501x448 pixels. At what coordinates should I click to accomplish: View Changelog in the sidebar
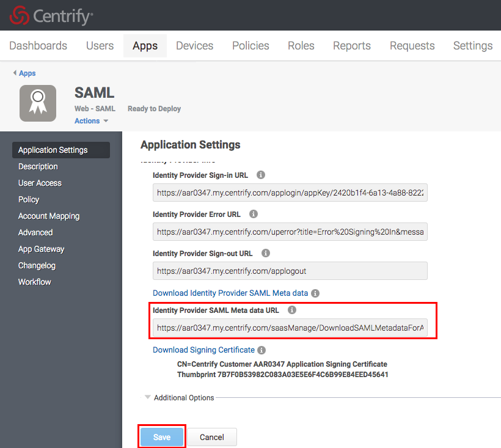(37, 265)
